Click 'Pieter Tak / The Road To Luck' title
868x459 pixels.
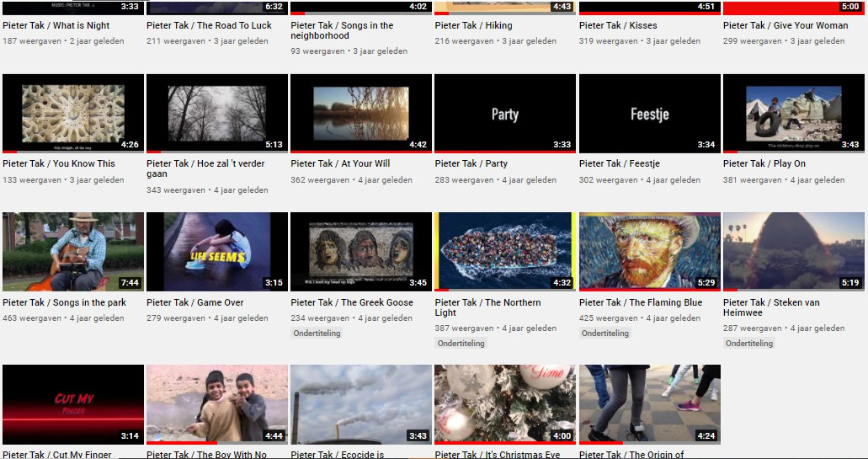pos(209,26)
